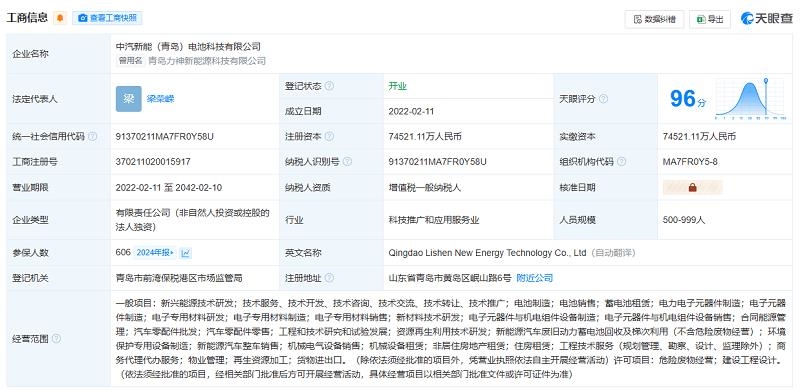Click help icon next to 组织机构代码

pyautogui.click(x=621, y=162)
